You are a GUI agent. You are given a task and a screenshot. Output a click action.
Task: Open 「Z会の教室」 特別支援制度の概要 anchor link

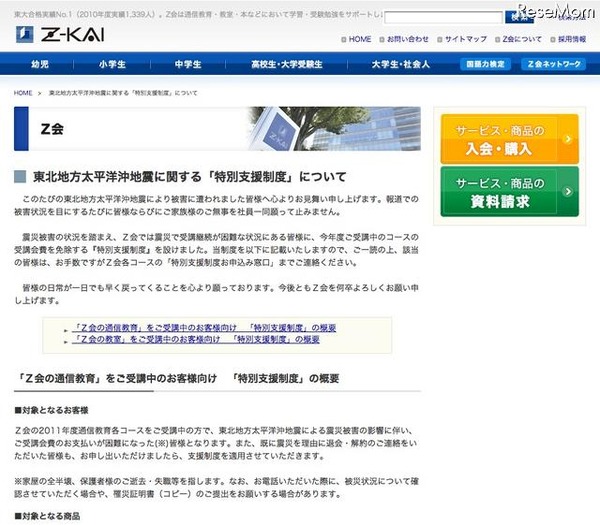196,339
